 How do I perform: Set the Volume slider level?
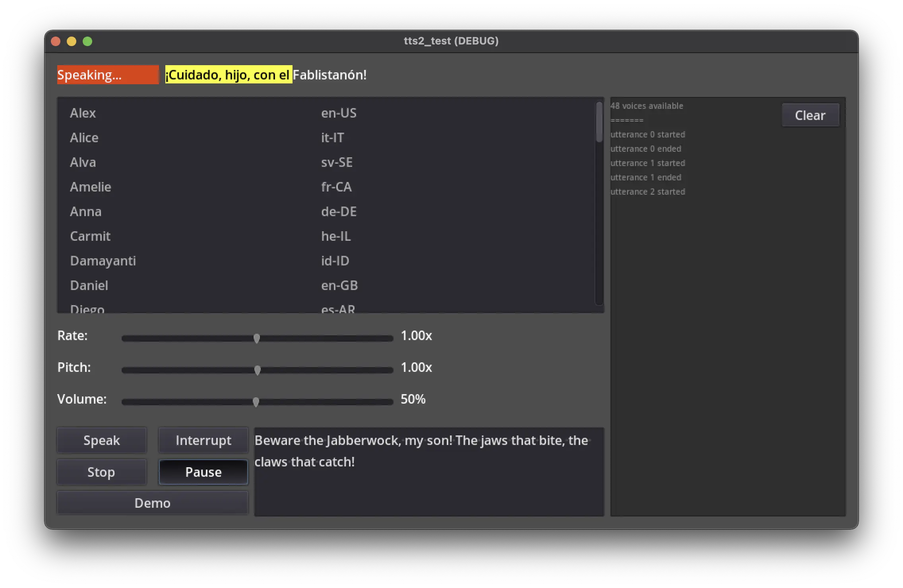256,402
